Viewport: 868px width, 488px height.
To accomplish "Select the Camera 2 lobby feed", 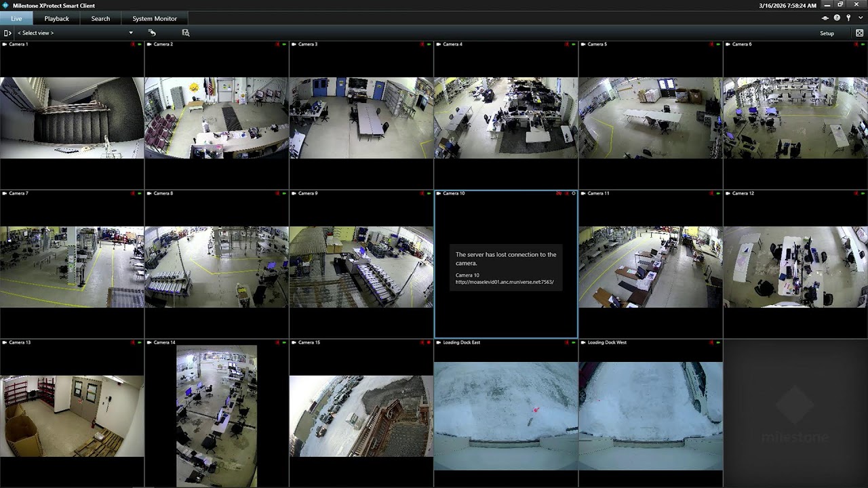I will [x=216, y=118].
